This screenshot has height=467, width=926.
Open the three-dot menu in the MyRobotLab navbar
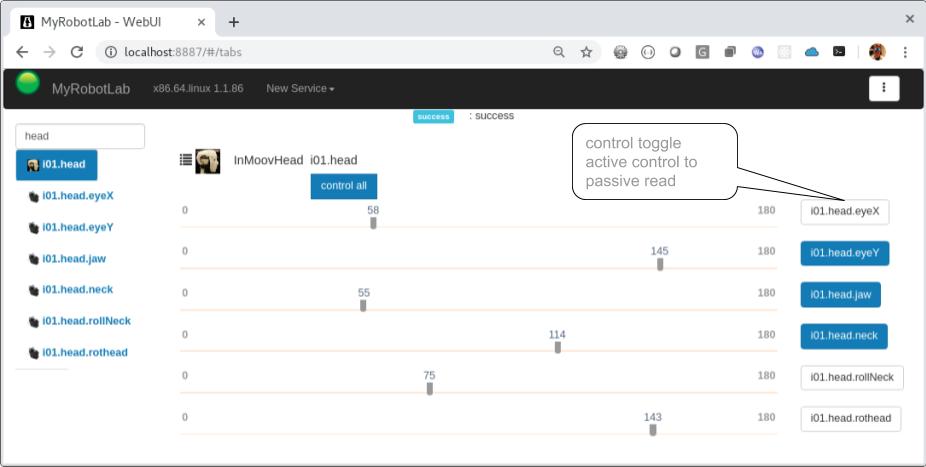(883, 89)
